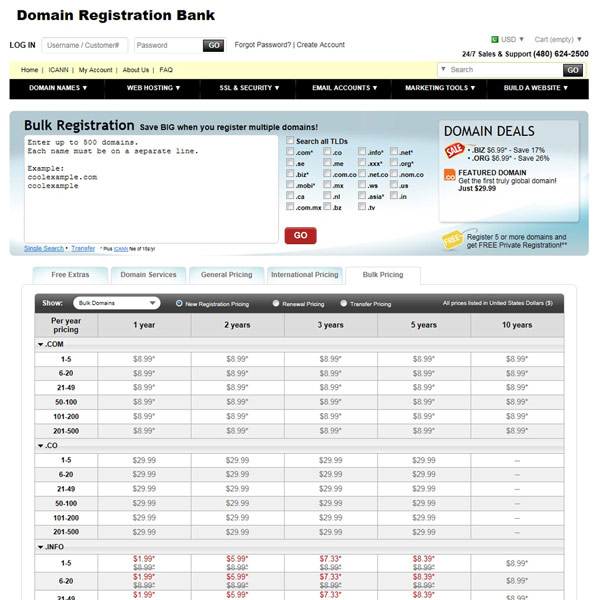Viewport: 600px width, 600px height.
Task: Click the .ORG $6.99 deal text
Action: (x=510, y=158)
